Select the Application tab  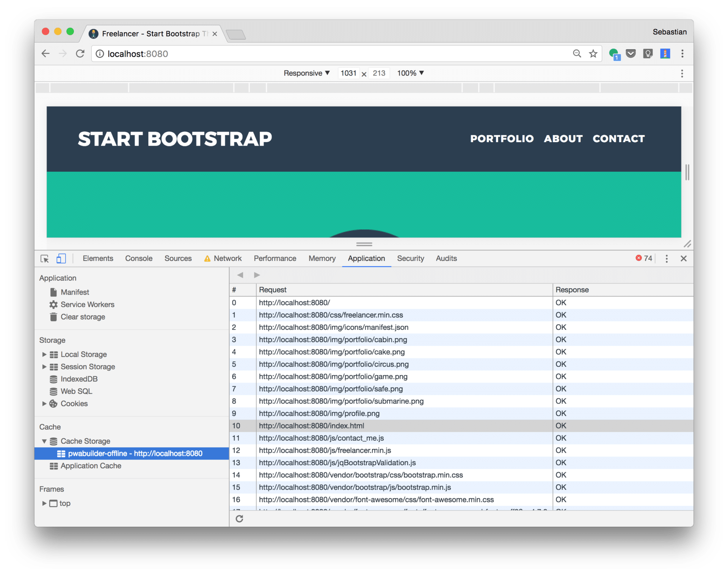pos(366,258)
